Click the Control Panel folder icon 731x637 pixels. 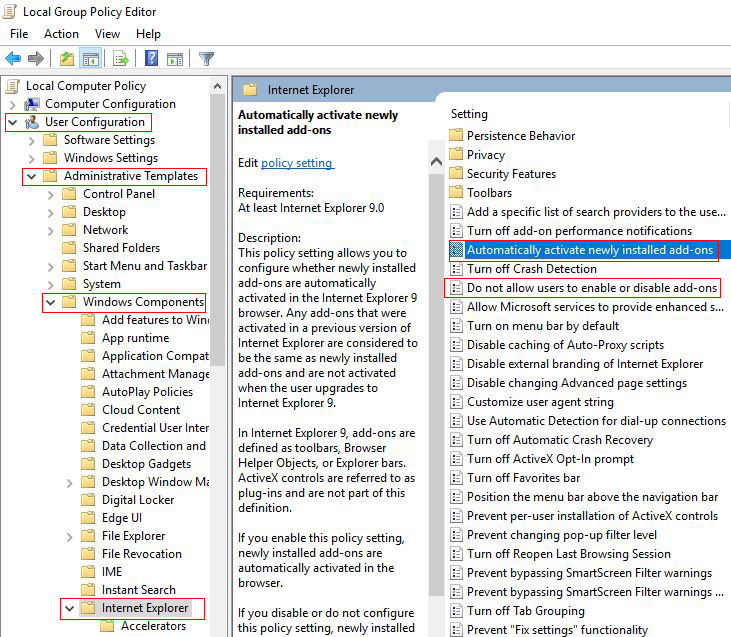point(69,194)
